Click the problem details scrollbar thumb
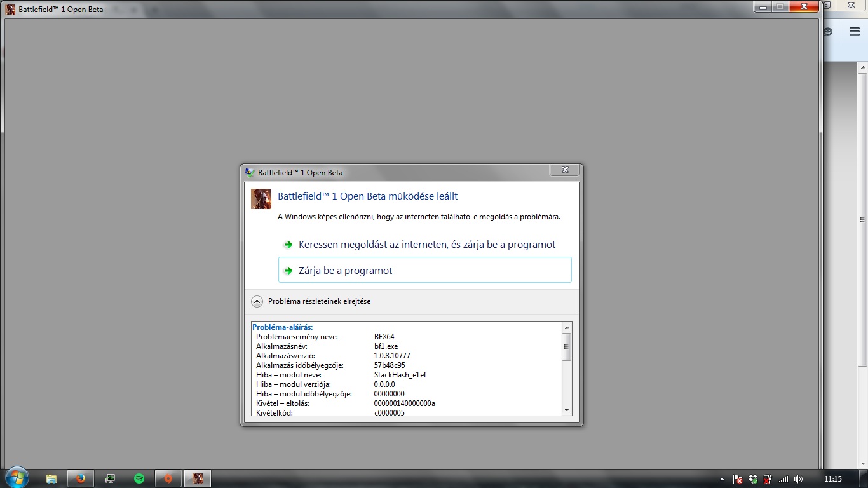 (567, 346)
